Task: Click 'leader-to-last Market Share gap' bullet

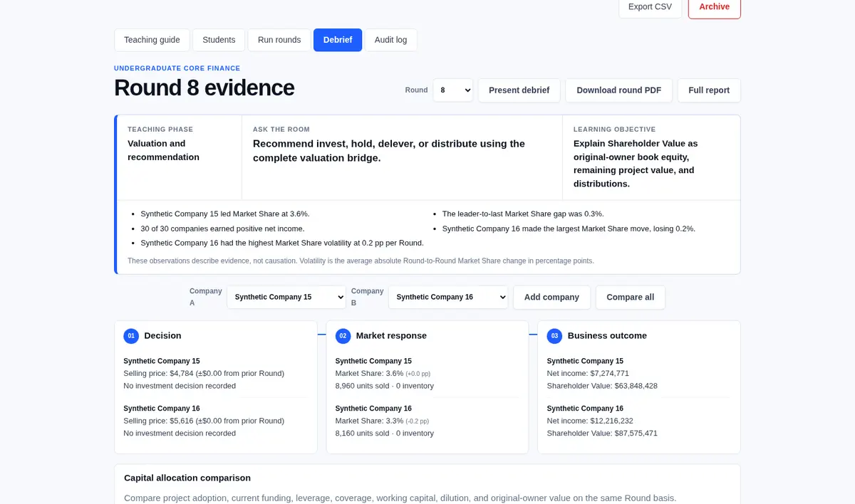Action: pyautogui.click(x=523, y=214)
